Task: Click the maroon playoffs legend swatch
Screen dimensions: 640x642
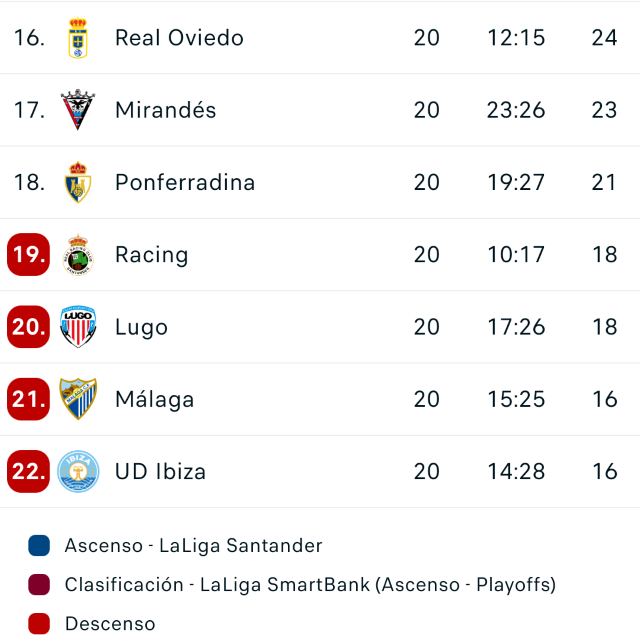Action: [39, 584]
